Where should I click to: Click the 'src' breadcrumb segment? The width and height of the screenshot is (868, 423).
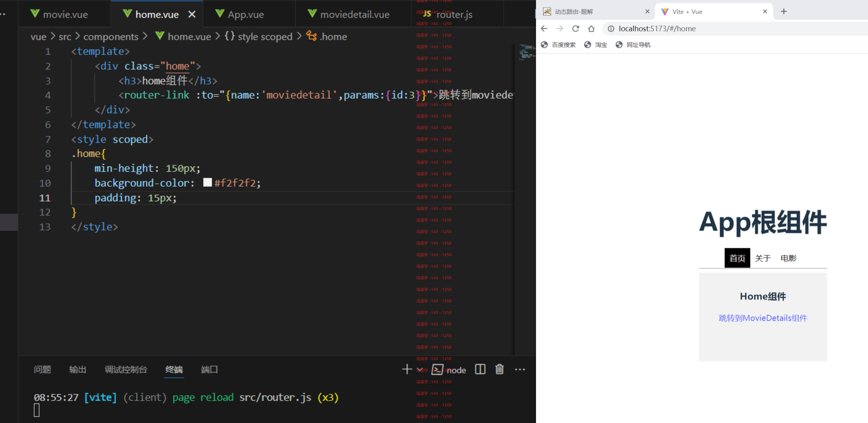65,37
